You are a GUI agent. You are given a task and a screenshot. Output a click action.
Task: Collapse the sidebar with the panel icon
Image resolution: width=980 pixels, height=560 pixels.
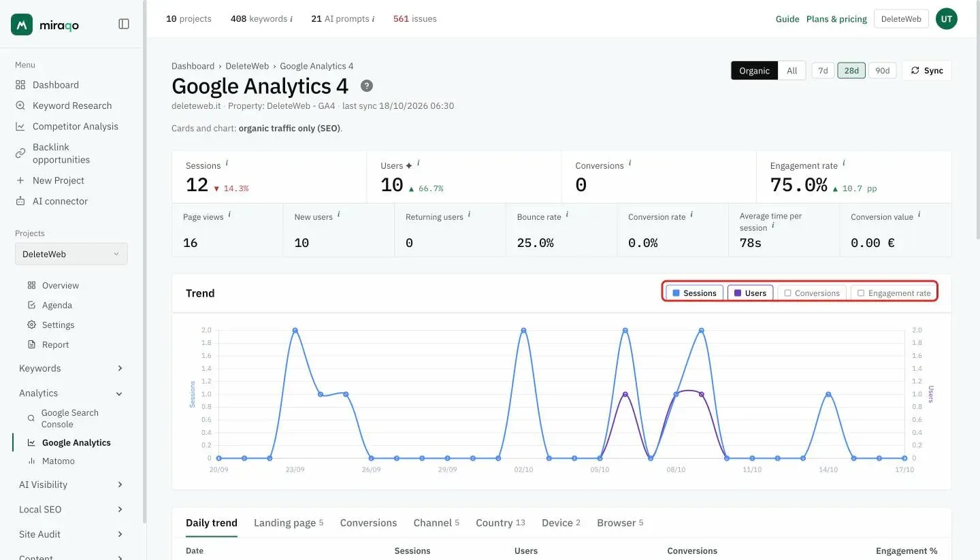tap(124, 24)
